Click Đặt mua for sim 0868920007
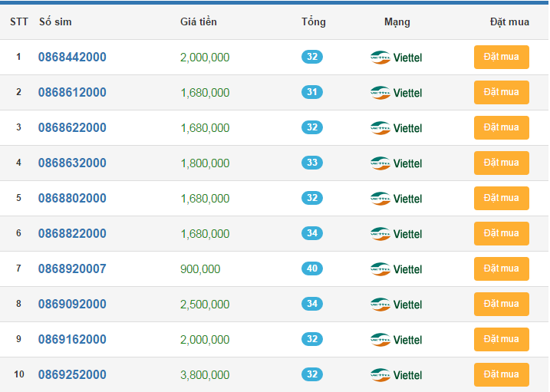The height and width of the screenshot is (392, 550). point(501,268)
